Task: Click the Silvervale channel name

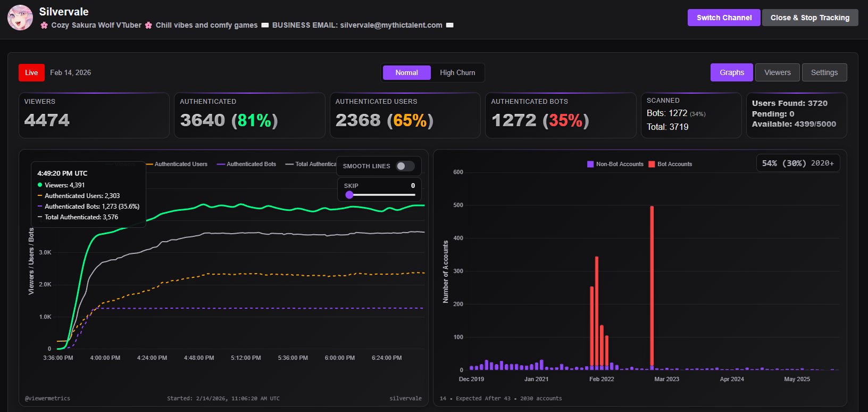Action: click(x=64, y=12)
